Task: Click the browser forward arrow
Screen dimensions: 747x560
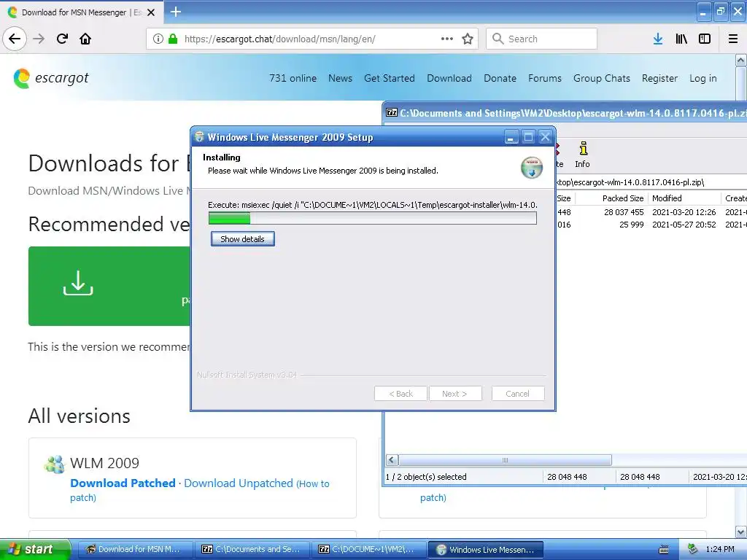Action: point(39,39)
